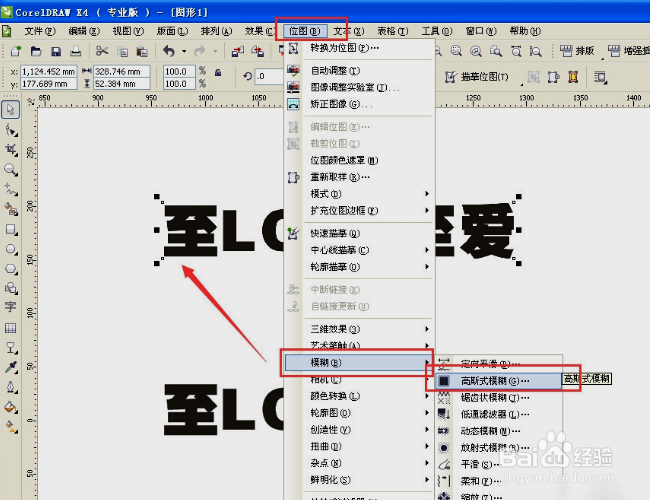This screenshot has height=500, width=650.
Task: Open the 文件 menu
Action: pyautogui.click(x=39, y=31)
